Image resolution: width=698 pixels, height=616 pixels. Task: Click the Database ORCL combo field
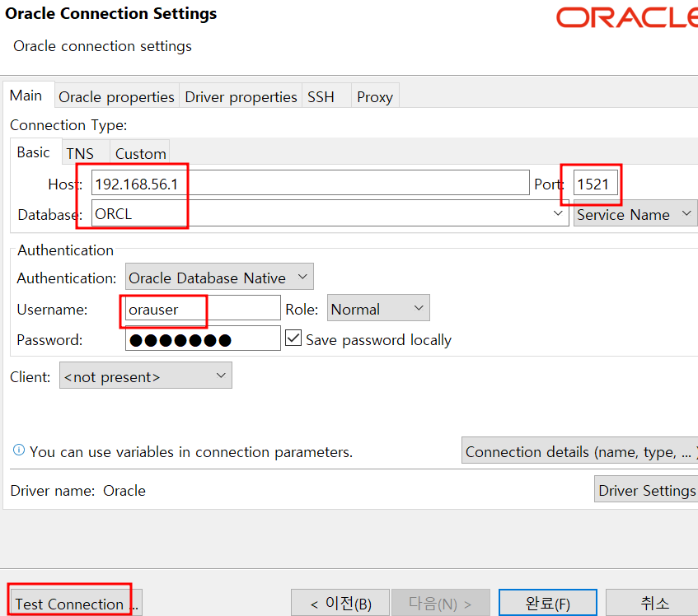point(330,213)
